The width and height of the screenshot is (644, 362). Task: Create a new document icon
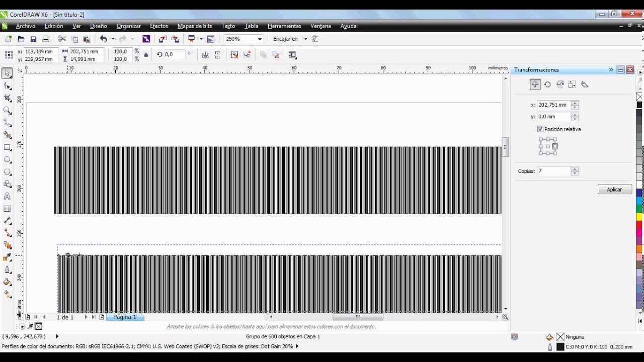[x=8, y=39]
